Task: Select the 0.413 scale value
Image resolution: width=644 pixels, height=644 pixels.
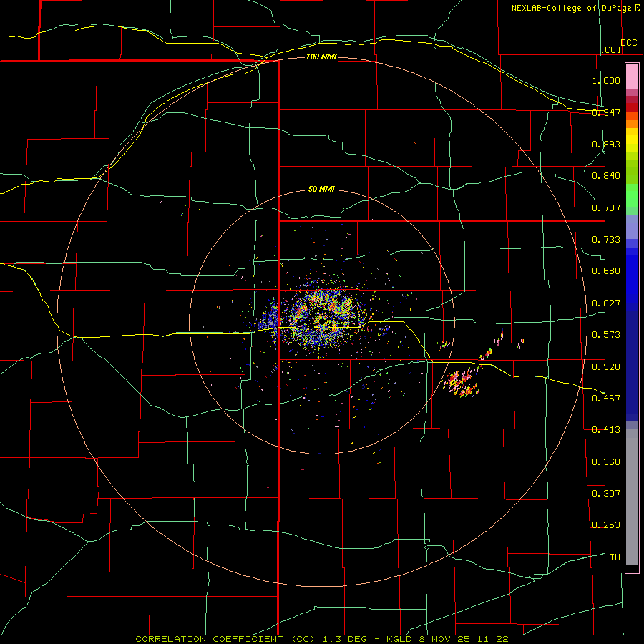Action: [x=606, y=430]
